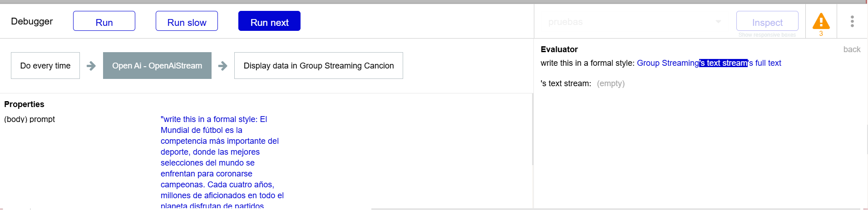Click Group Streaming in the evaluator expression
This screenshot has height=210, width=868.
(668, 63)
